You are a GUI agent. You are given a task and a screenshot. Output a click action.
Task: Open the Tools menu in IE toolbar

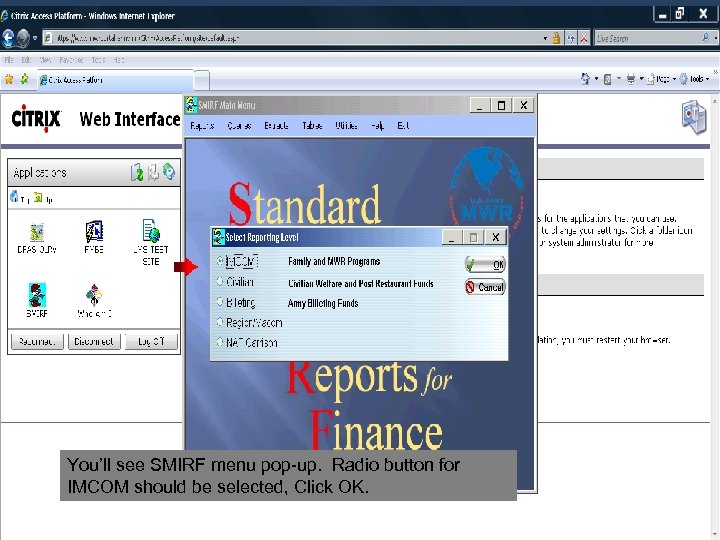[694, 79]
